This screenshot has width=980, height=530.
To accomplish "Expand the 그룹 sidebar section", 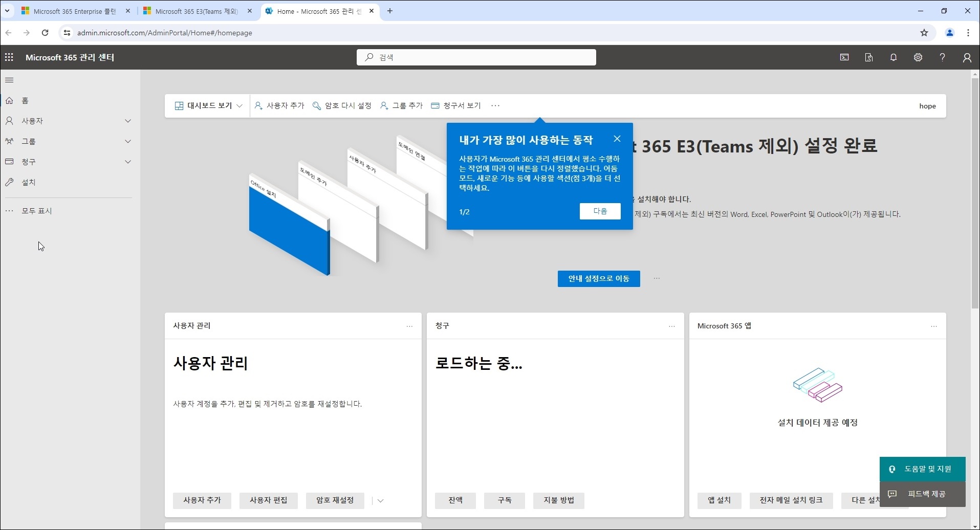I will pyautogui.click(x=128, y=141).
